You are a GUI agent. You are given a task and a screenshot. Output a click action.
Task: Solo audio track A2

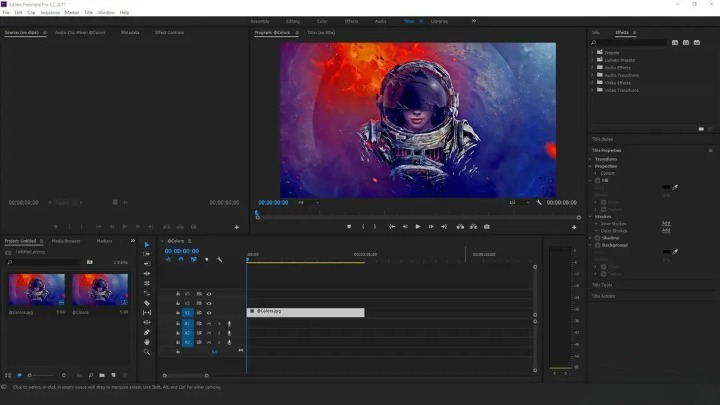pyautogui.click(x=219, y=333)
